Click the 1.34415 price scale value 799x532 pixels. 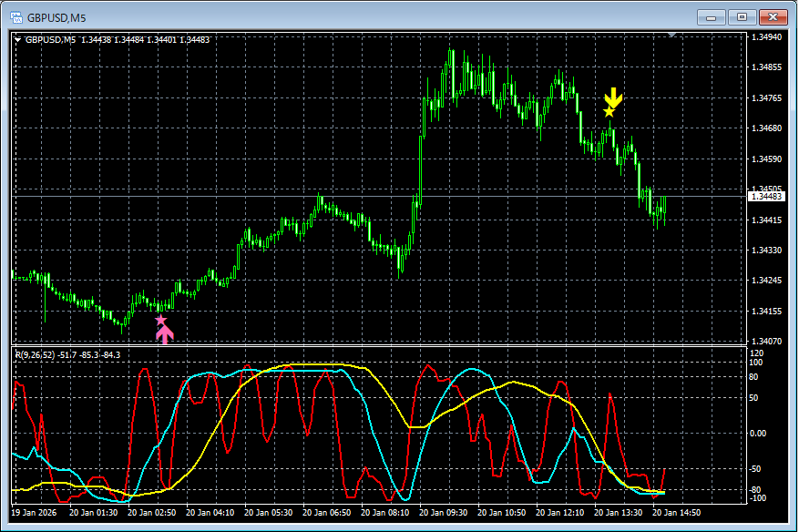[x=766, y=220]
